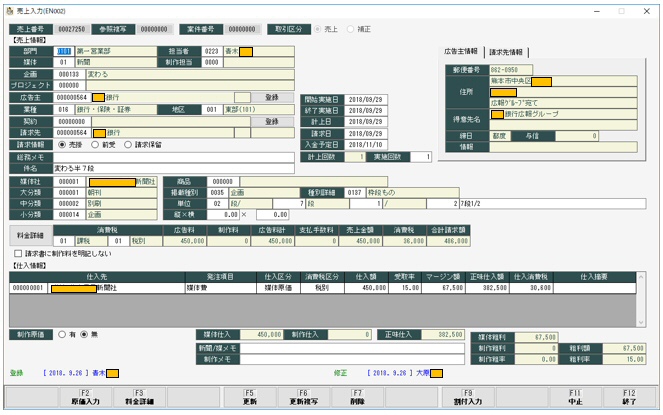
Task: Tick 請求書に制作料を明記しない checkbox
Action: [18, 253]
